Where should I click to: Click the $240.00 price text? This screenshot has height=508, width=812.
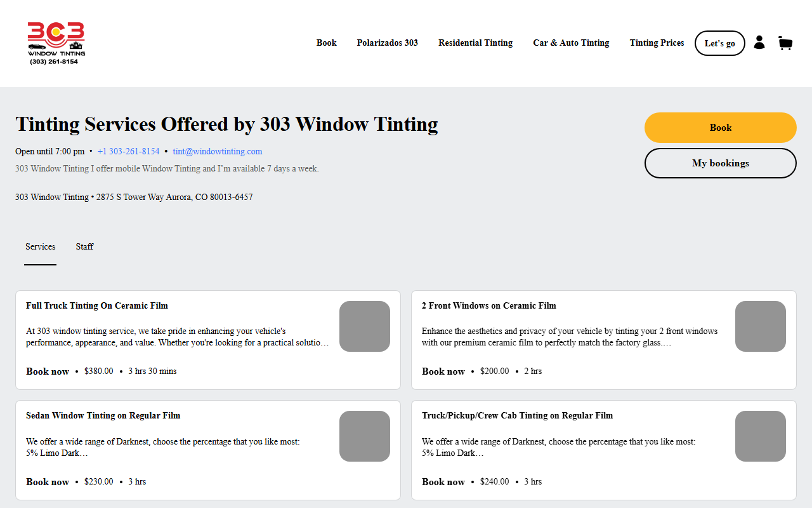coord(495,482)
